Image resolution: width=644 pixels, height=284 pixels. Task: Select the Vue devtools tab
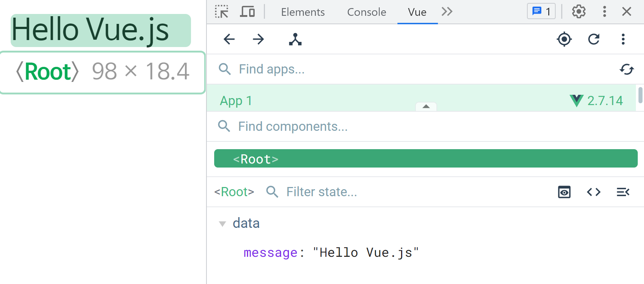click(417, 12)
